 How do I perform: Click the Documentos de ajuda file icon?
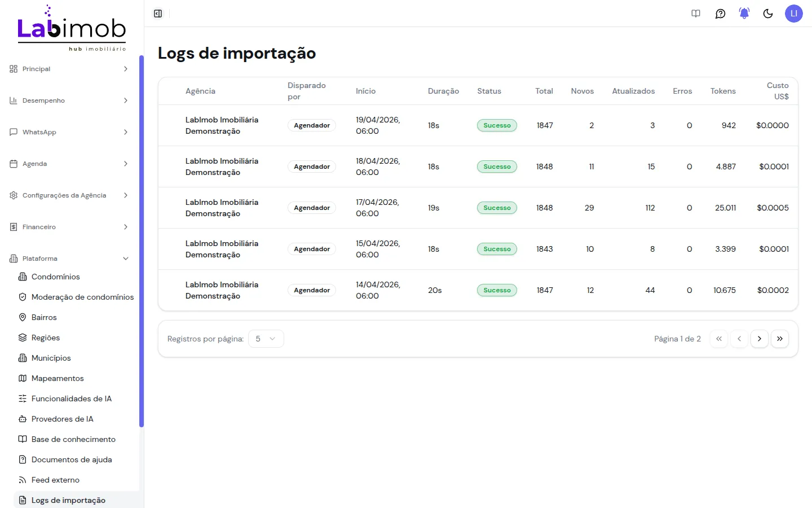point(23,459)
